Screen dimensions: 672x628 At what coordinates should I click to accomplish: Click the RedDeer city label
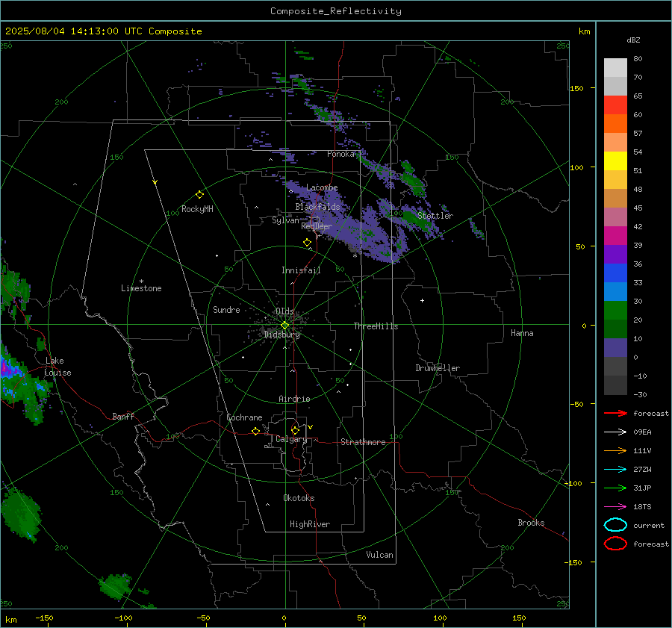click(317, 226)
